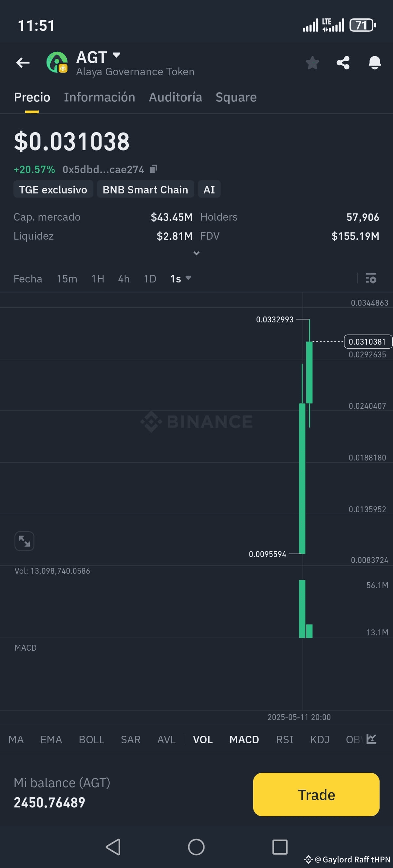Add AGT to favorites with star icon

(x=312, y=63)
